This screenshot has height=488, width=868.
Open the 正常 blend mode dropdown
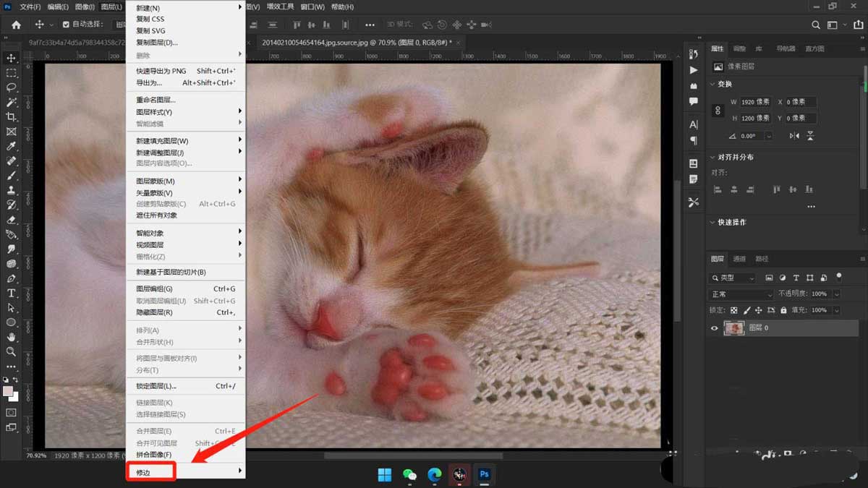(x=740, y=294)
